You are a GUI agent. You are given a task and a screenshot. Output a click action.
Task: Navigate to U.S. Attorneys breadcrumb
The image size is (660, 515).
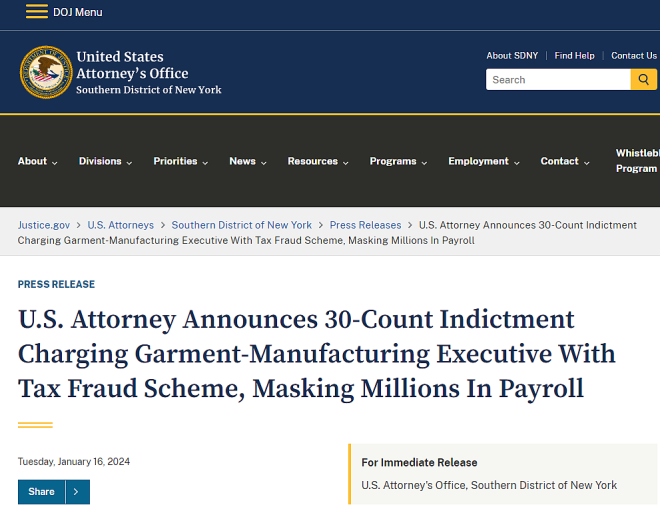[x=121, y=225]
